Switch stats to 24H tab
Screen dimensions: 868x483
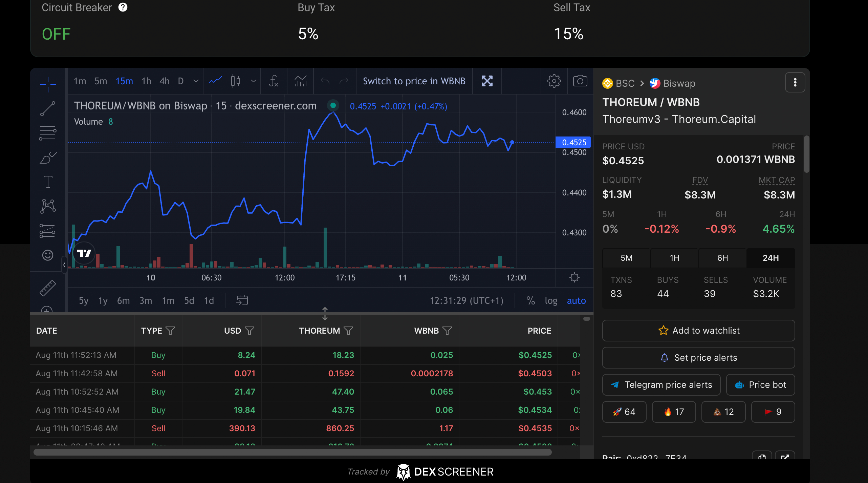pyautogui.click(x=771, y=258)
